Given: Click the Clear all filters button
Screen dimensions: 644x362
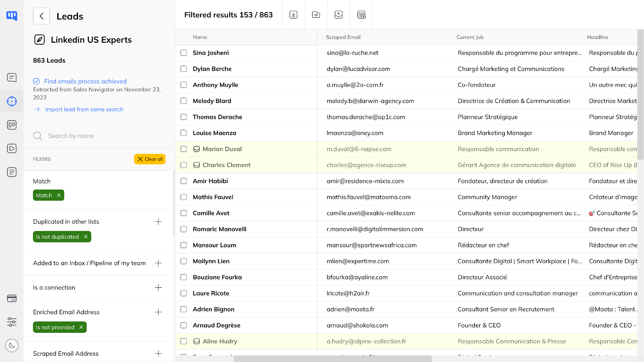Looking at the screenshot, I should point(150,159).
